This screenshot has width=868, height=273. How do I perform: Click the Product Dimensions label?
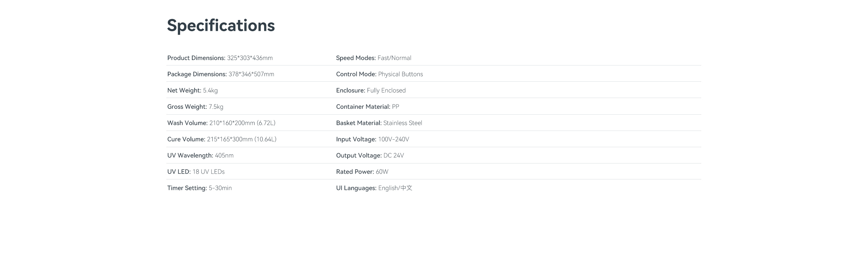pyautogui.click(x=196, y=58)
